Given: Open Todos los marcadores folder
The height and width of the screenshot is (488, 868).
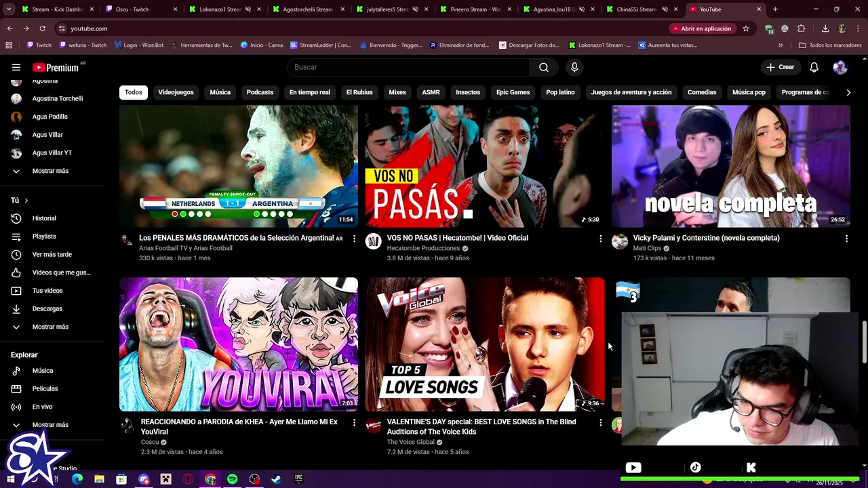Looking at the screenshot, I should 830,45.
